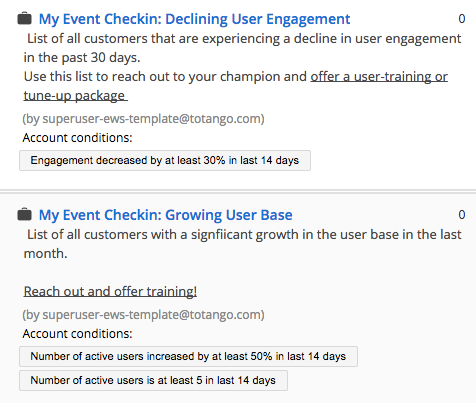This screenshot has height=403, width=476.
Task: Click text 'Use this list to reach out'
Action: click(x=92, y=77)
